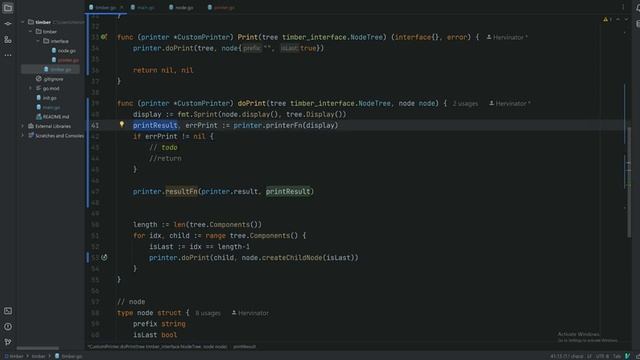Click timber.go in the navigation bar breadcrumb

tap(69, 356)
